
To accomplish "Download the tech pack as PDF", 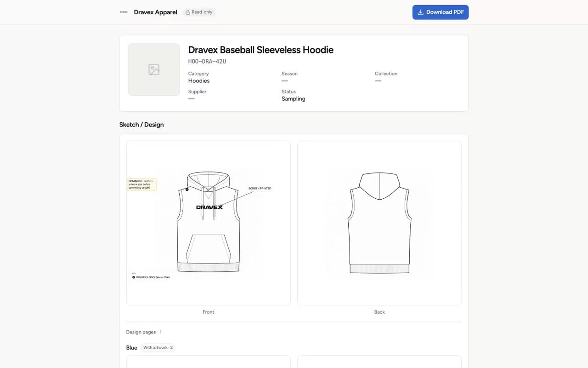I will 441,12.
